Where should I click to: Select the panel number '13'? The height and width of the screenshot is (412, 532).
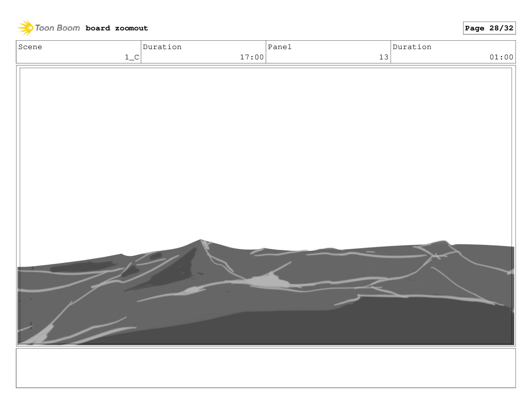[x=384, y=57]
